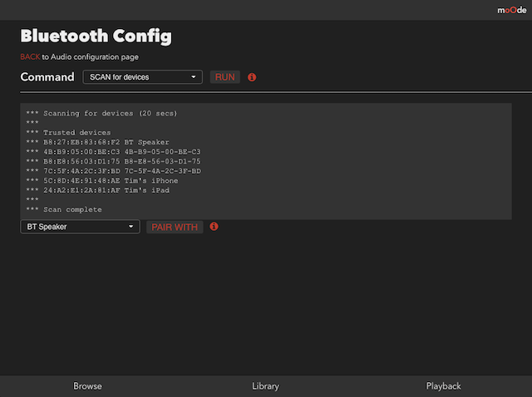Click the Trusted devices line in output
Screen dimensions: 532x397
68,132
